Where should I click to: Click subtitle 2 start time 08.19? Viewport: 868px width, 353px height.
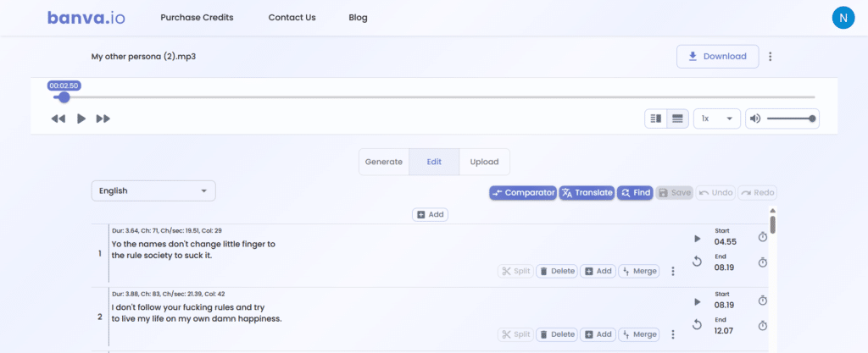(726, 305)
